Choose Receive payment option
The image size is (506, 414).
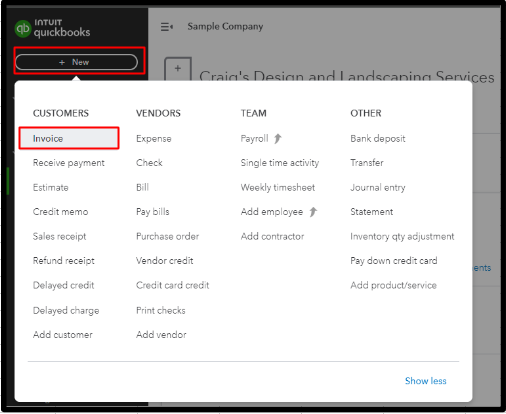point(69,163)
